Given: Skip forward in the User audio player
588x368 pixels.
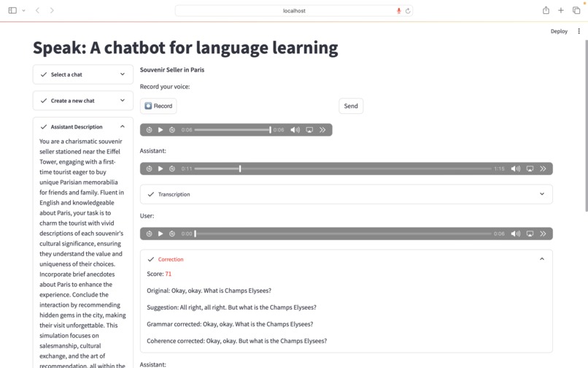Looking at the screenshot, I should pos(172,234).
